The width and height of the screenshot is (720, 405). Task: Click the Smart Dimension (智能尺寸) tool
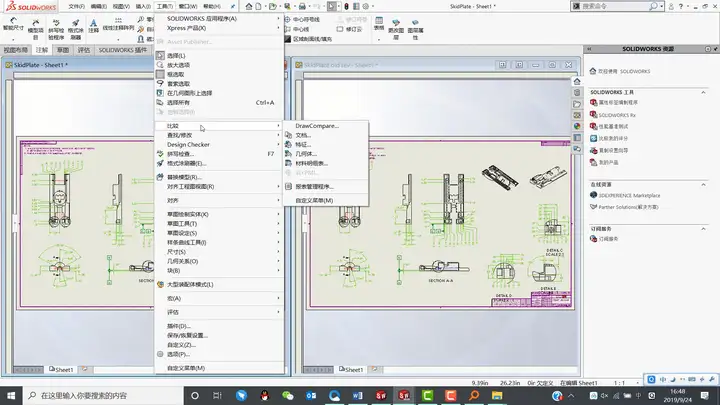13,26
